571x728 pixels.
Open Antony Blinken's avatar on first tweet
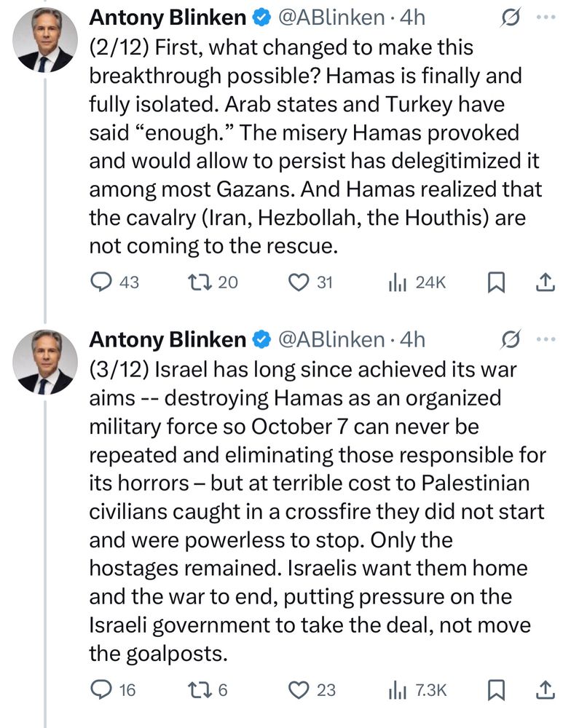(x=45, y=42)
